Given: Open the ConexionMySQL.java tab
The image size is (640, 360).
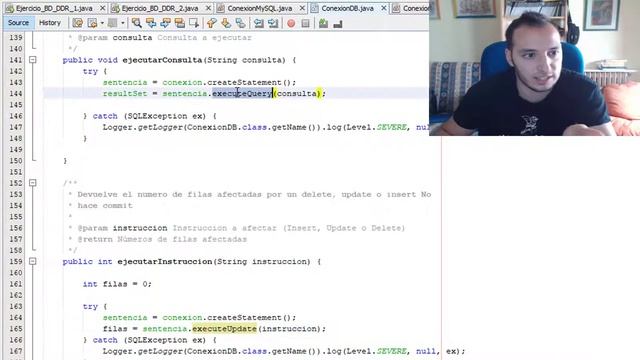Looking at the screenshot, I should point(260,8).
